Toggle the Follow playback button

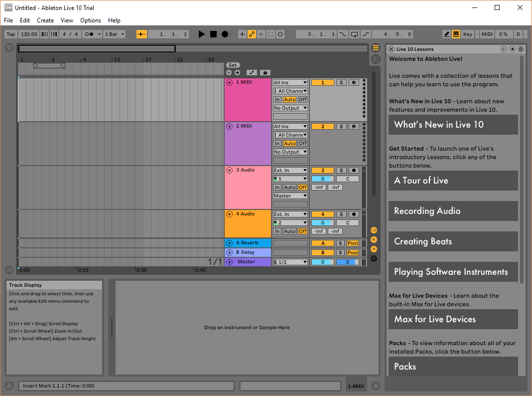click(x=142, y=34)
